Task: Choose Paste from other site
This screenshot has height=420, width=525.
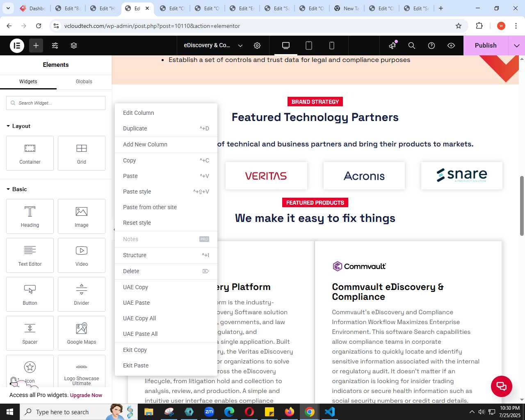Action: 166,207
